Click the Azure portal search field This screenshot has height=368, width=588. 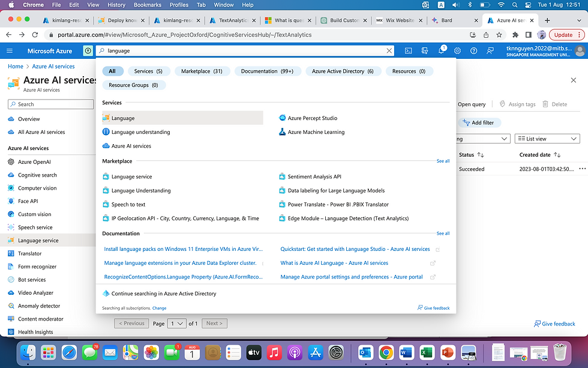(245, 50)
